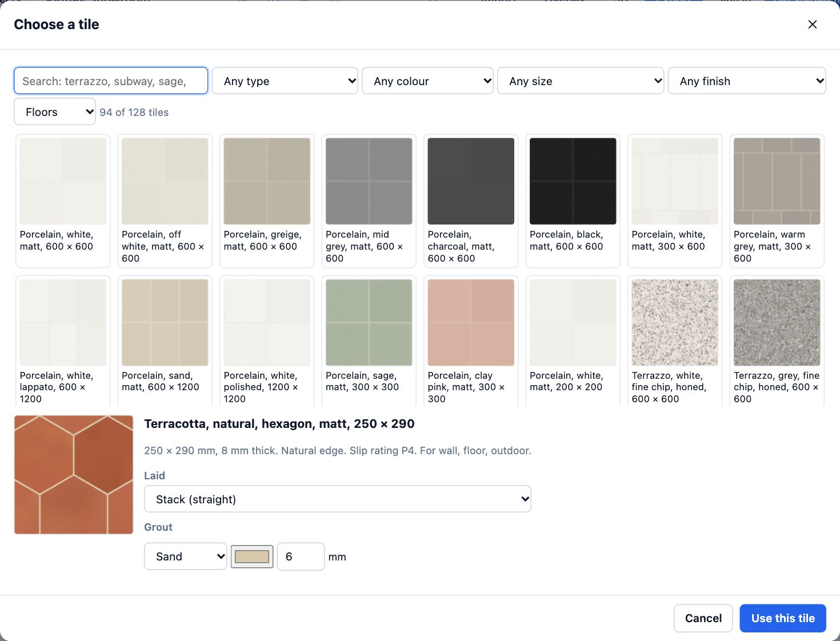
Task: Confirm with Use this tile
Action: click(783, 618)
